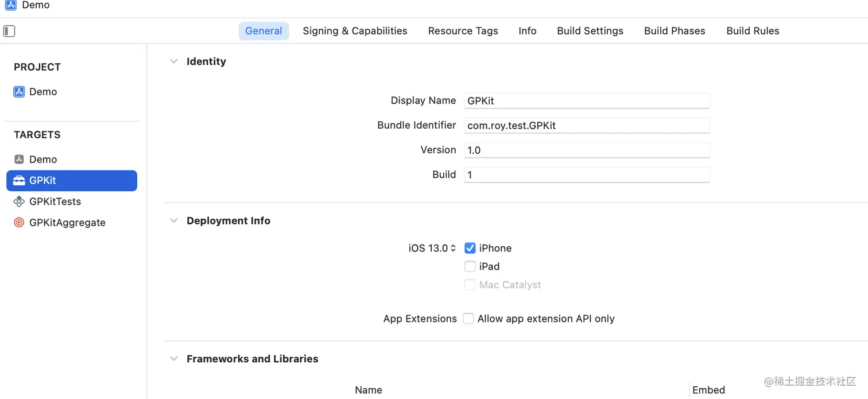
Task: Click the Demo title text at top
Action: [36, 5]
